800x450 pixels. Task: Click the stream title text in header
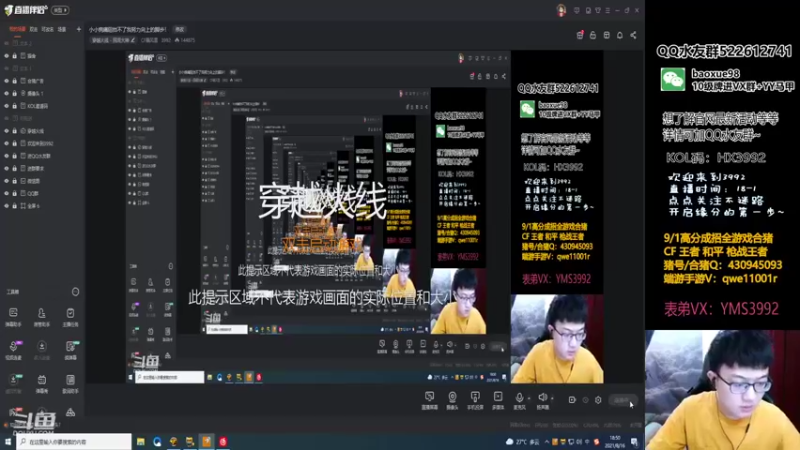128,30
